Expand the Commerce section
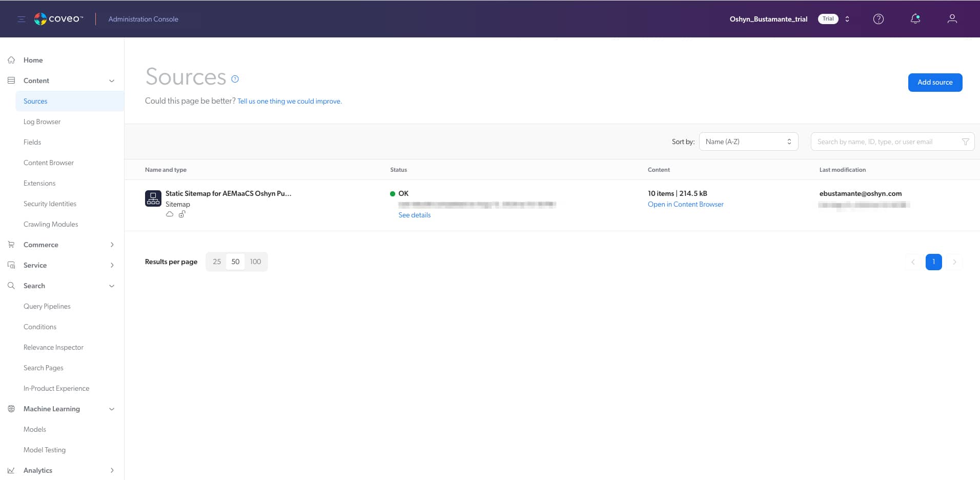The width and height of the screenshot is (980, 480). tap(111, 245)
